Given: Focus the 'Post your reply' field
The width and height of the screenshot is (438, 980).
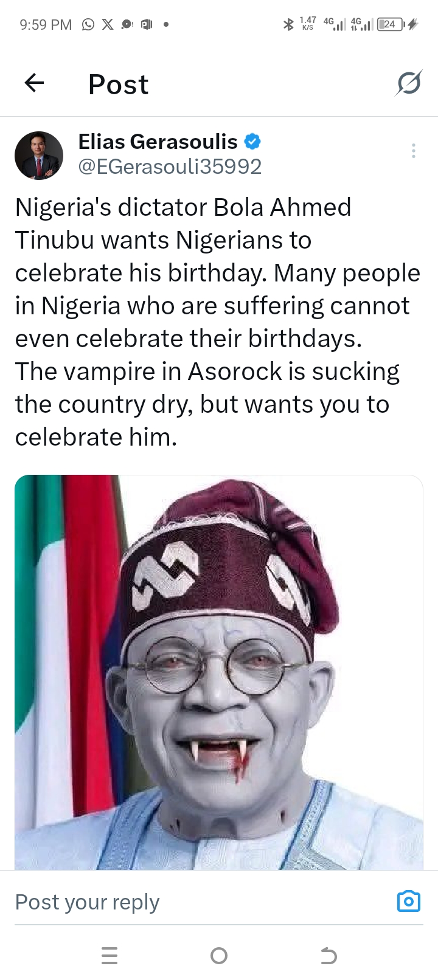Looking at the screenshot, I should (182, 902).
